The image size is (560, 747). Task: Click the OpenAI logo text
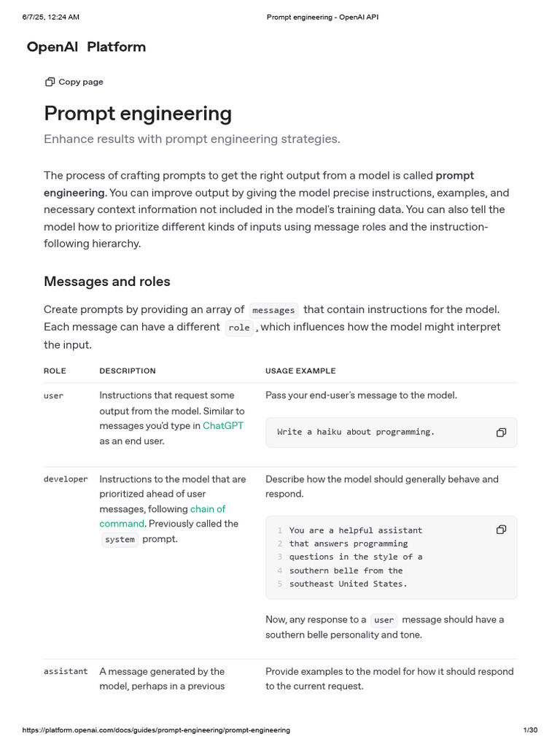tap(52, 47)
